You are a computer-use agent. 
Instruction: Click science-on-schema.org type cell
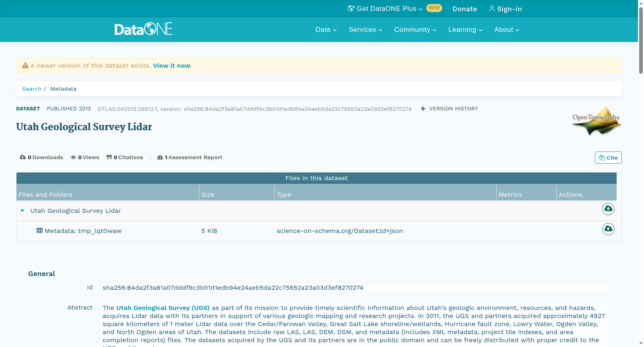pos(340,231)
